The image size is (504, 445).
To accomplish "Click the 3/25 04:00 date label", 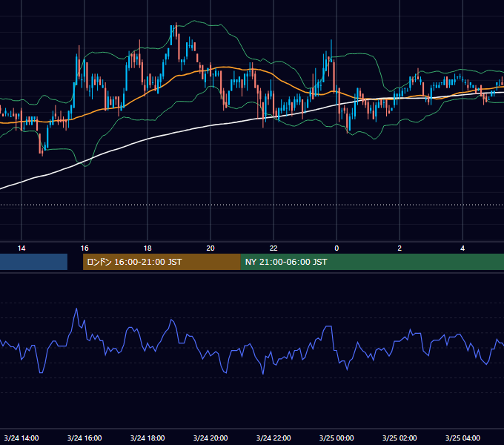I will pos(462,438).
